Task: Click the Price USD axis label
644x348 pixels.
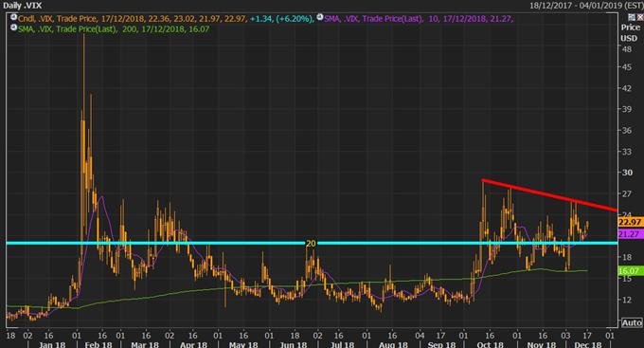Action: click(630, 33)
